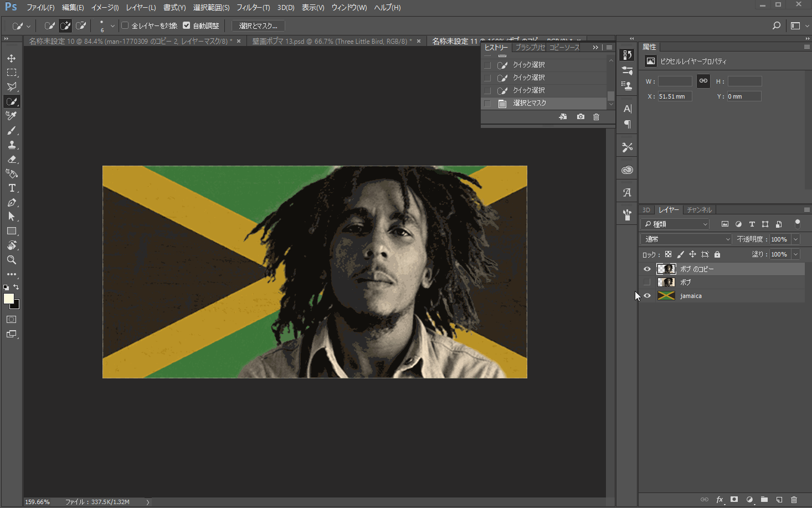Screen dimensions: 812x508
Task: Select the Rectangle shape tool
Action: point(12,231)
